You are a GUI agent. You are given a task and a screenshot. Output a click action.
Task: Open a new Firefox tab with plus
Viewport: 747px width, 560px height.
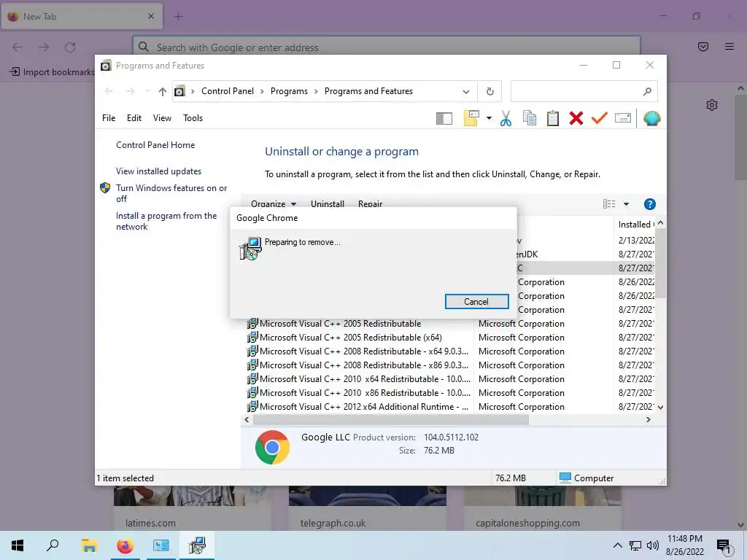point(178,17)
